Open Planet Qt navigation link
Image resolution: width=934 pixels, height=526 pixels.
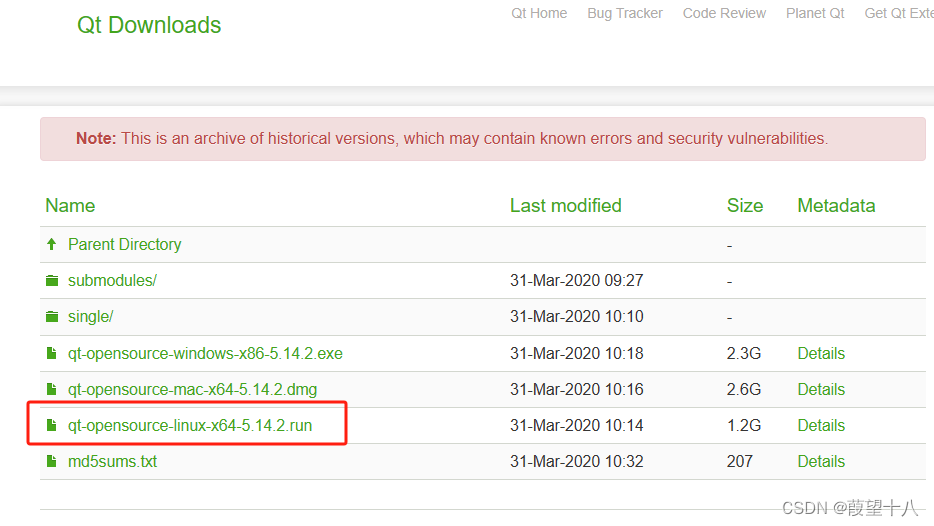[x=815, y=13]
